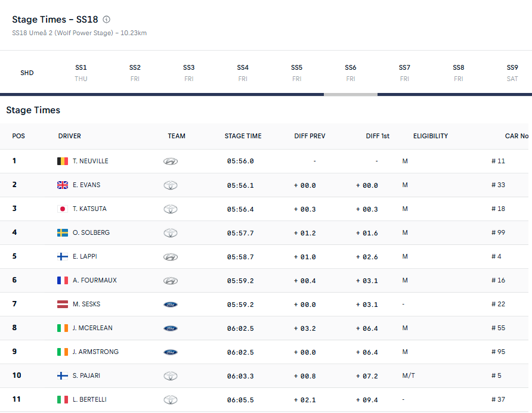Screen dimensions: 532x413
Task: Go to the SS9 SAT stage tab
Action: (x=512, y=73)
